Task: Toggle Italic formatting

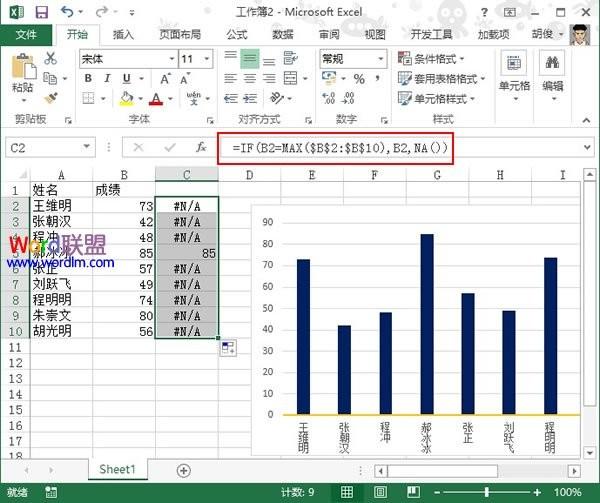Action: [107, 79]
